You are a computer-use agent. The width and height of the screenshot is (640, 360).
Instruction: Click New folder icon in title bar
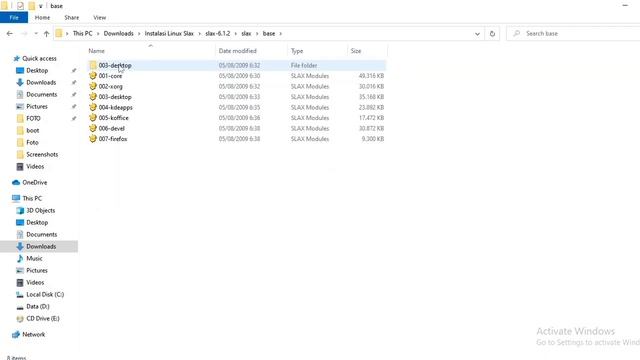point(31,6)
